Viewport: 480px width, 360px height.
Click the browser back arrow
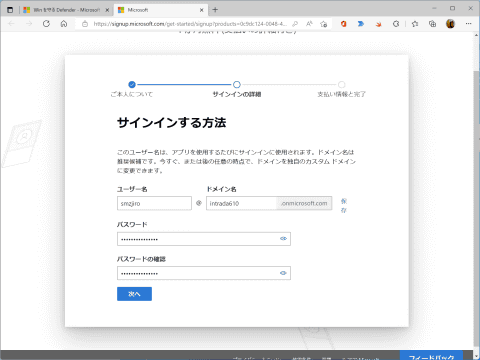(x=11, y=24)
